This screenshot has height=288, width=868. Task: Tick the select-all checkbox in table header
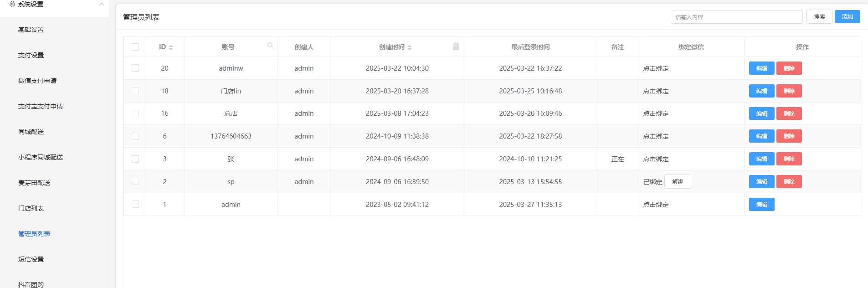[135, 47]
